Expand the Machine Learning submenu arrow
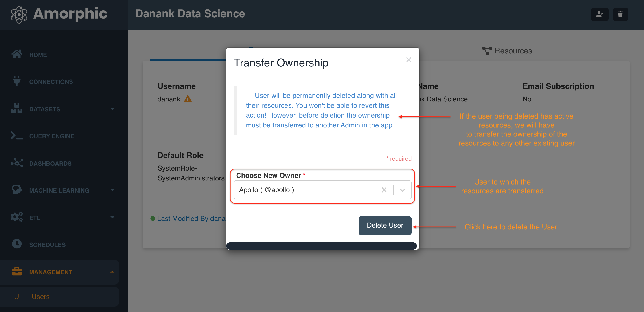644x312 pixels. pos(112,190)
